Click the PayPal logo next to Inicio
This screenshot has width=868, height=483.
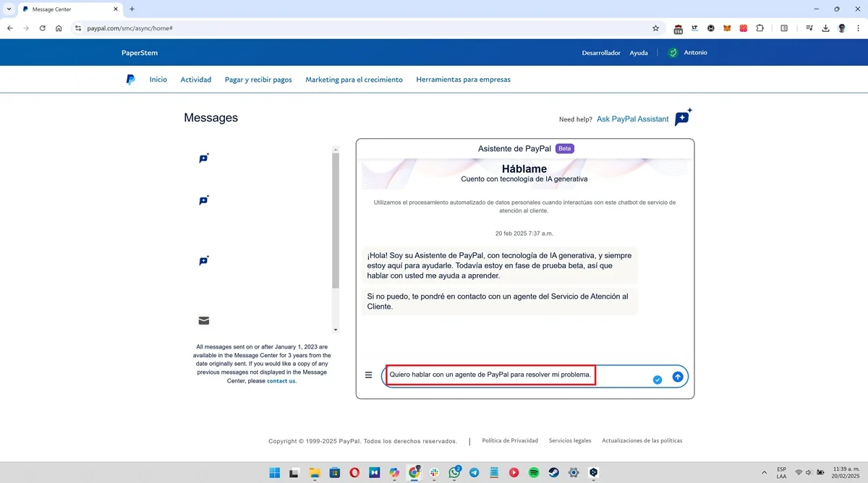[x=130, y=80]
